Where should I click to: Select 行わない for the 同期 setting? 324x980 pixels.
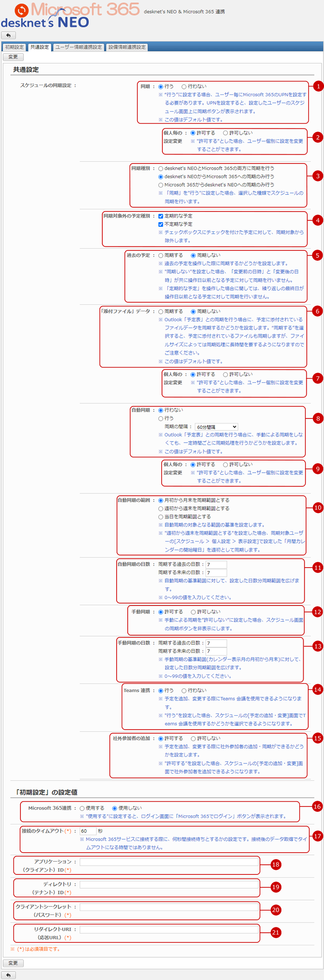click(184, 87)
